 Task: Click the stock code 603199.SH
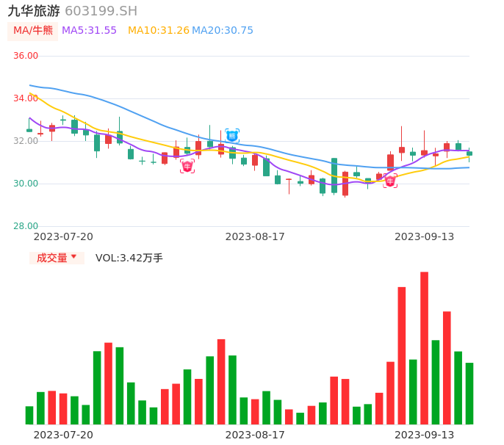point(101,11)
